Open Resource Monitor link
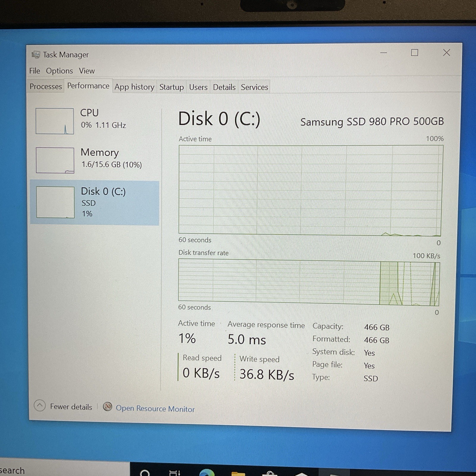The width and height of the screenshot is (476, 476). point(155,408)
